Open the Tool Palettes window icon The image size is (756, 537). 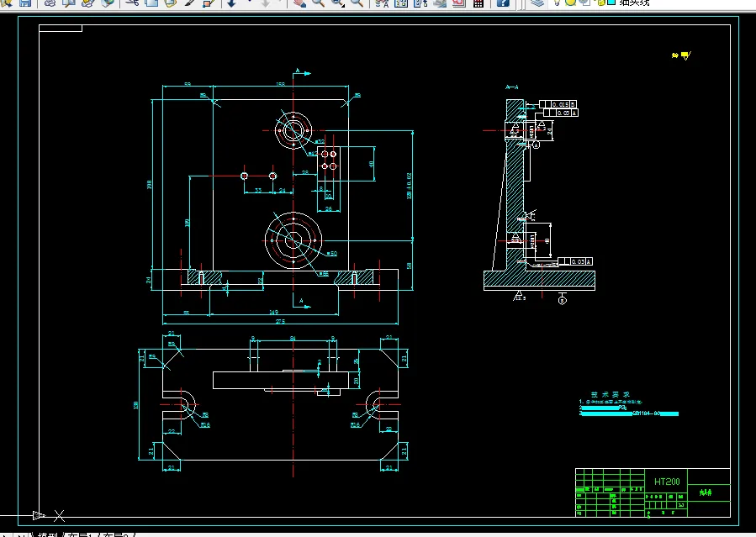click(x=420, y=3)
